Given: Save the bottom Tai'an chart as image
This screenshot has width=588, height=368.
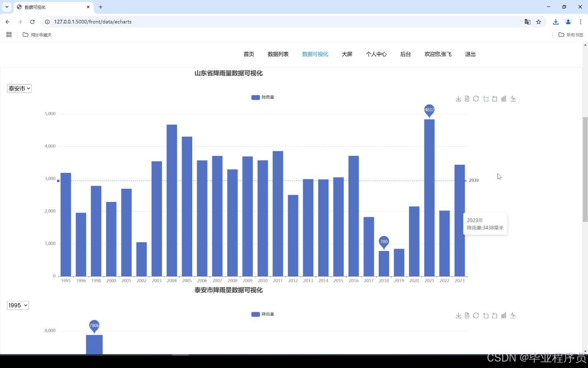Looking at the screenshot, I should click(x=458, y=316).
